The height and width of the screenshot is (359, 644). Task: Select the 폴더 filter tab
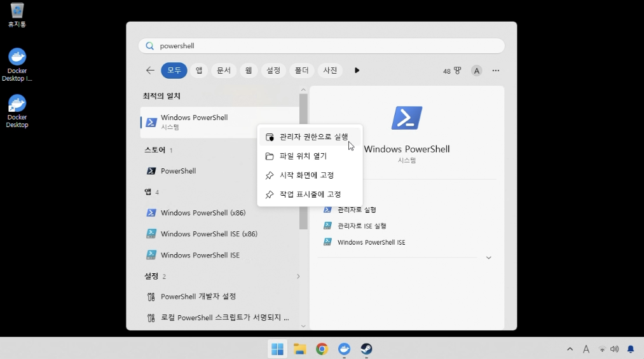click(x=301, y=71)
